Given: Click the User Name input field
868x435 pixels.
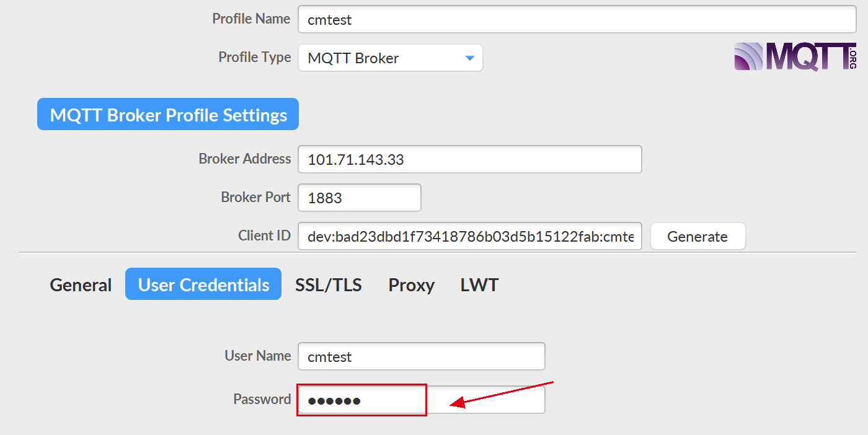Looking at the screenshot, I should pyautogui.click(x=421, y=357).
